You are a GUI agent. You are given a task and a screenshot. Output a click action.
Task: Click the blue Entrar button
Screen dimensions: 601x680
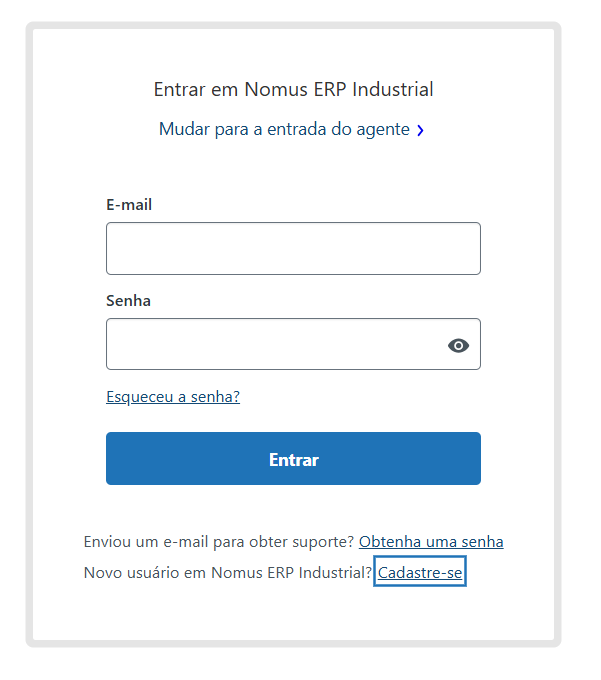click(x=293, y=458)
